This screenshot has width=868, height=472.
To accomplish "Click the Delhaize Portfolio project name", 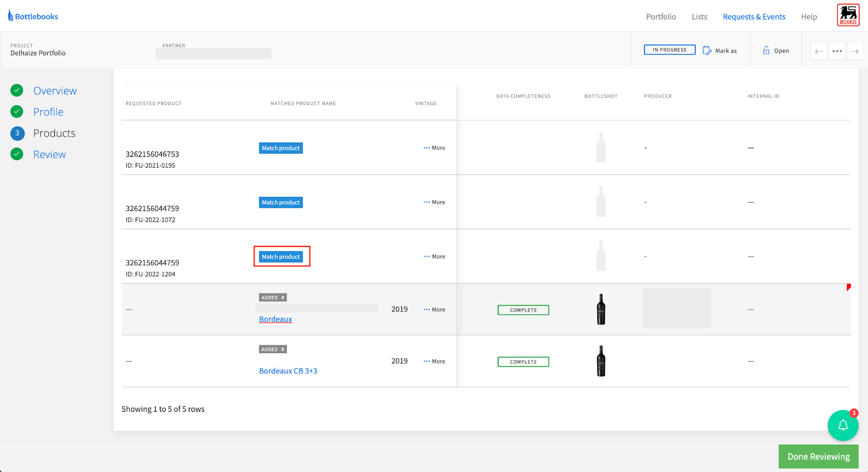I will tap(38, 53).
